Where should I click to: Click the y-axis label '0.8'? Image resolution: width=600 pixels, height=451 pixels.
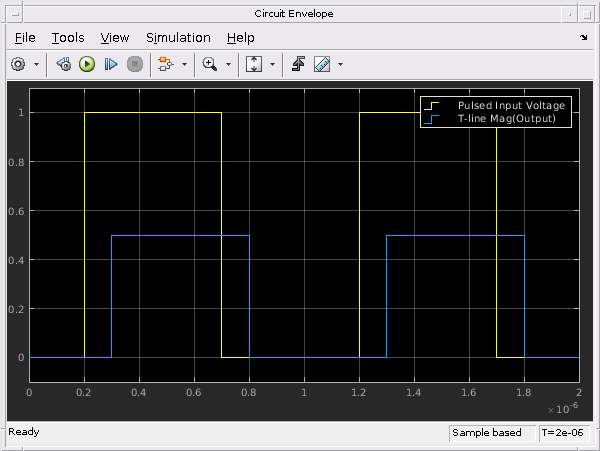click(16, 162)
